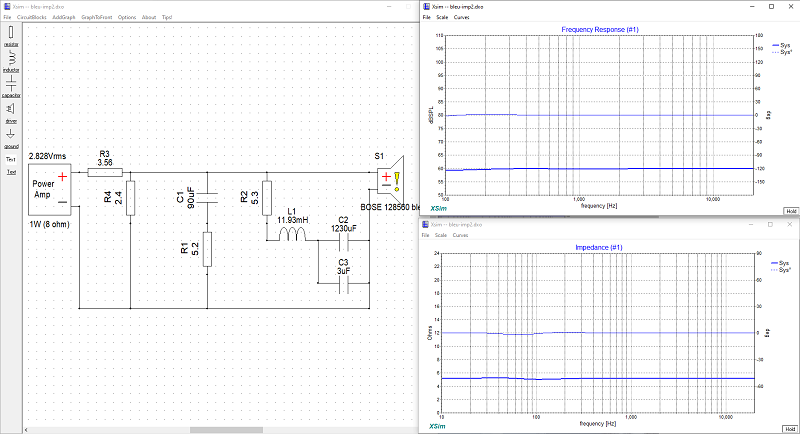Select resistor R1 5.2 symbol
Image resolution: width=800 pixels, height=434 pixels.
[x=207, y=249]
